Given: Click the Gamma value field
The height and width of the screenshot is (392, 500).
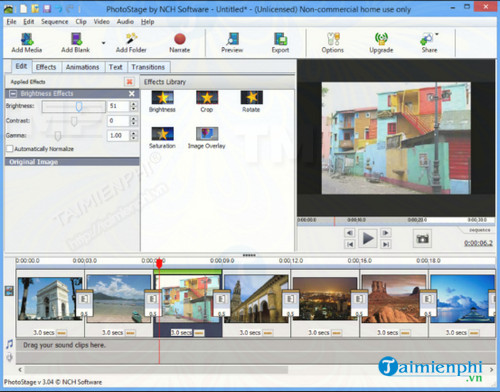Looking at the screenshot, I should (118, 136).
